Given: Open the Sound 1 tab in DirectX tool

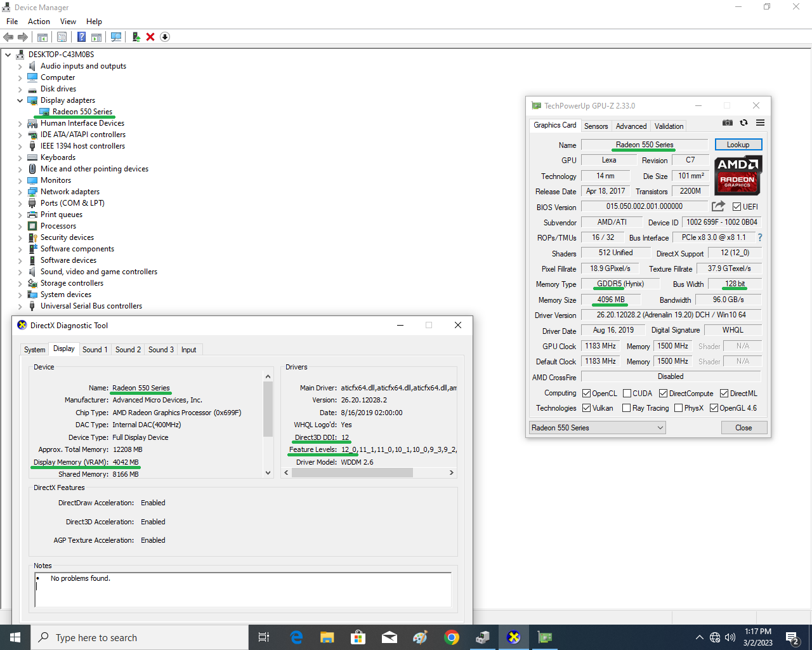Looking at the screenshot, I should click(95, 350).
